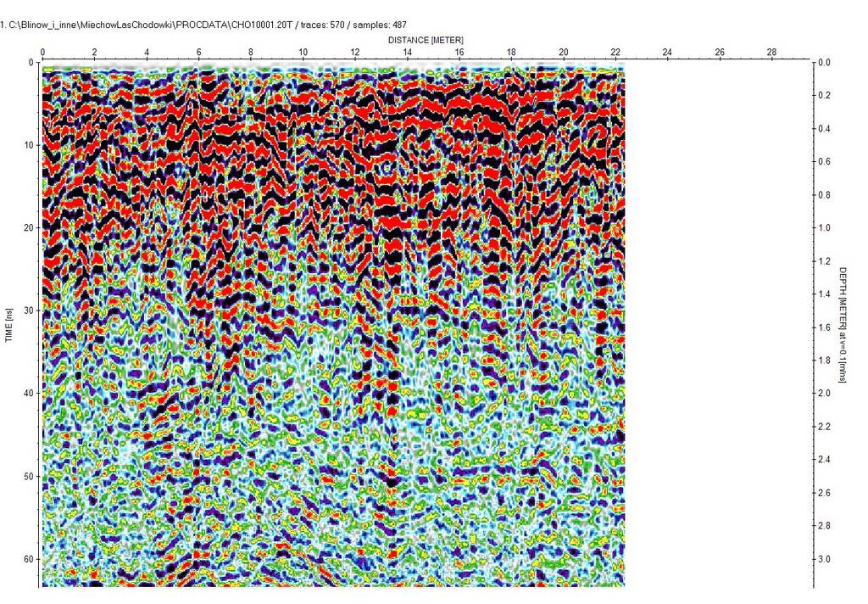Select the 24 tick on distance axis
Viewport: 868px width, 604px height.
pyautogui.click(x=667, y=53)
